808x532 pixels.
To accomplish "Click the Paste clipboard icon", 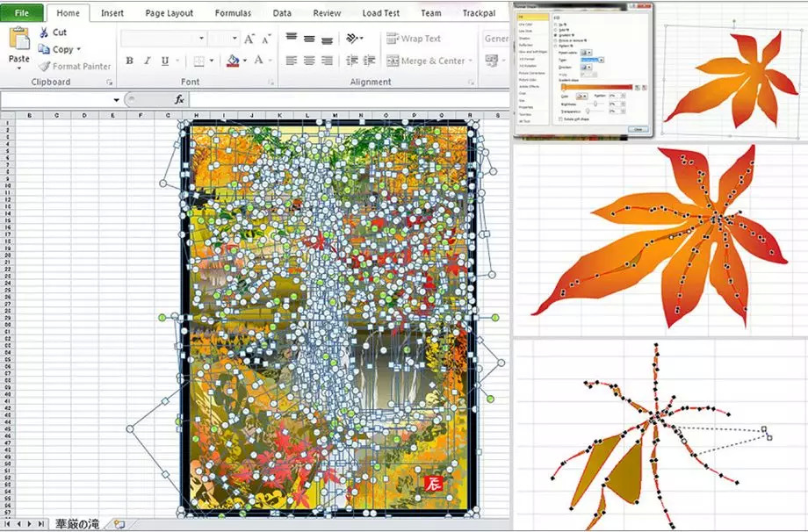I will pos(19,40).
